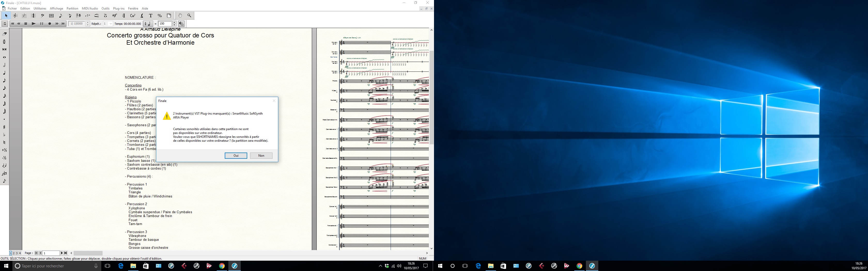
Task: Click Non to keep current sounds
Action: pos(261,156)
